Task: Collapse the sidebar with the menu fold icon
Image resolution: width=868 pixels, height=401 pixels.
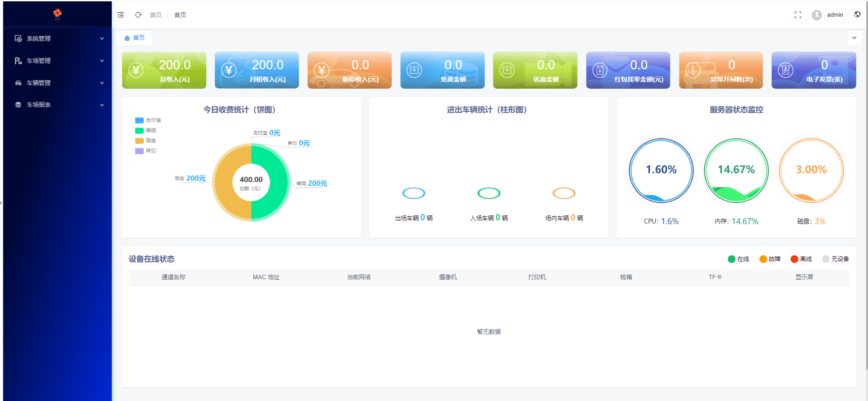Action: point(121,15)
